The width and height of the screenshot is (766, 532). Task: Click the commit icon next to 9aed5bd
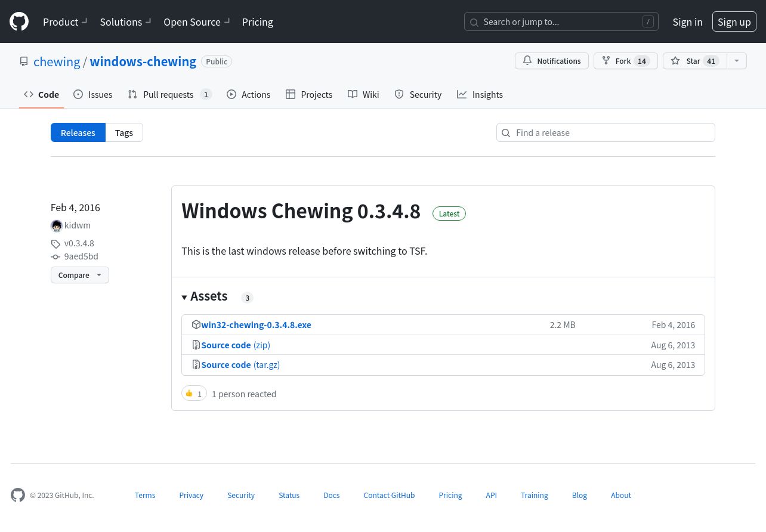point(55,257)
